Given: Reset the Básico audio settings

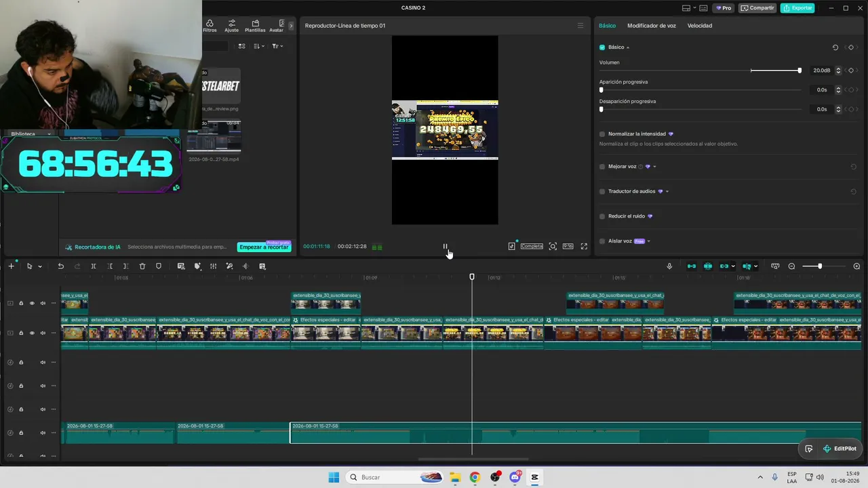Looking at the screenshot, I should pyautogui.click(x=835, y=47).
